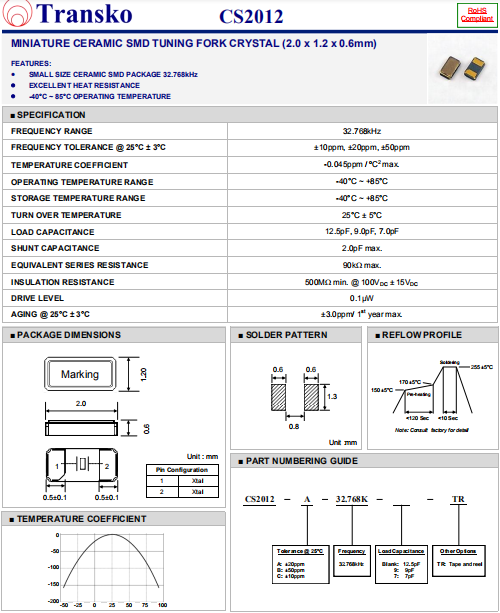Click the left hatched solder pad
This screenshot has height=613, width=500.
(278, 397)
